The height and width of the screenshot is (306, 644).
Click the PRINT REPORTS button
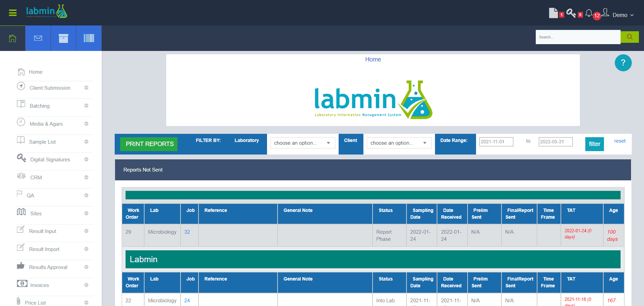(149, 144)
